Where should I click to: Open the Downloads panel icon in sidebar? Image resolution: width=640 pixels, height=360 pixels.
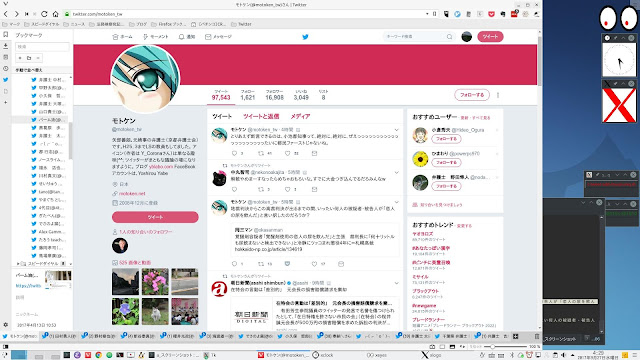coord(6,46)
